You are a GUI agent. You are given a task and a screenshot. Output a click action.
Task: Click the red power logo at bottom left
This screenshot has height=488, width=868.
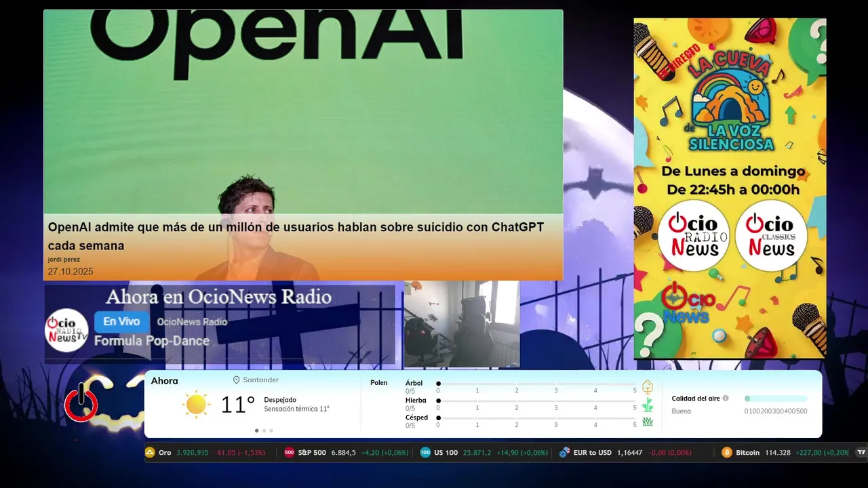coord(81,403)
